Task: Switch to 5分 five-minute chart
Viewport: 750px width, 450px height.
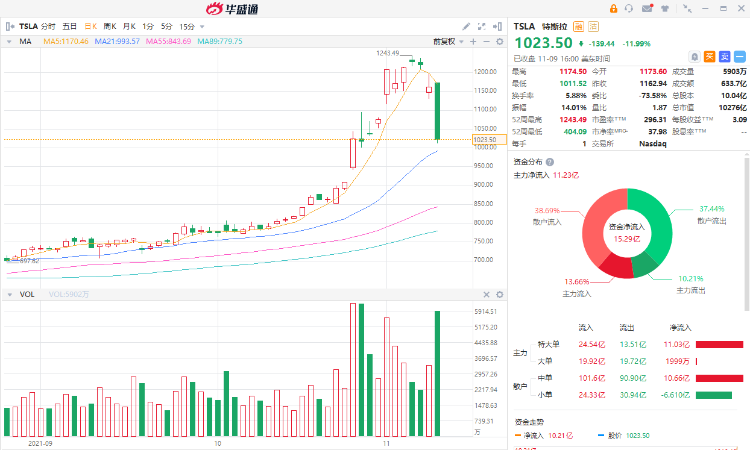Action: point(166,26)
